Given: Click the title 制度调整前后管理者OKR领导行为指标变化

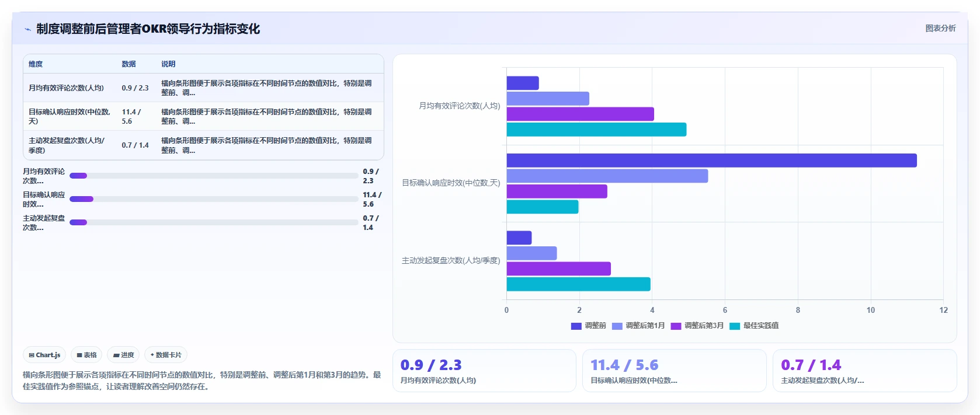Looking at the screenshot, I should [x=148, y=29].
